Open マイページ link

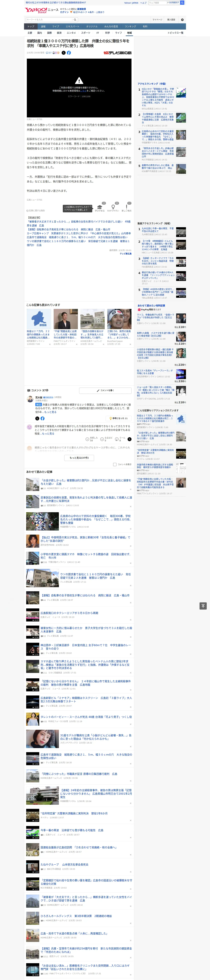[x=157, y=19]
